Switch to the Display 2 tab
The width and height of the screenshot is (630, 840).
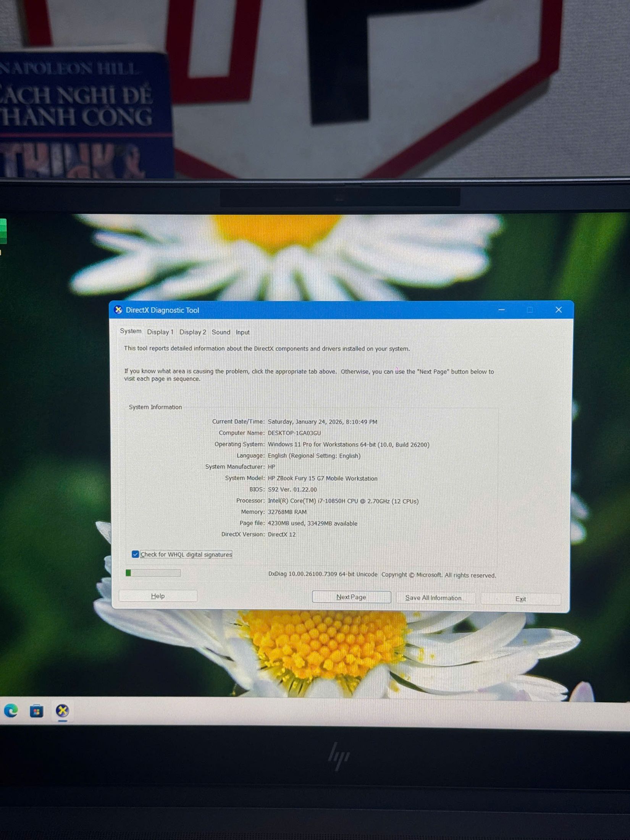[x=192, y=332]
